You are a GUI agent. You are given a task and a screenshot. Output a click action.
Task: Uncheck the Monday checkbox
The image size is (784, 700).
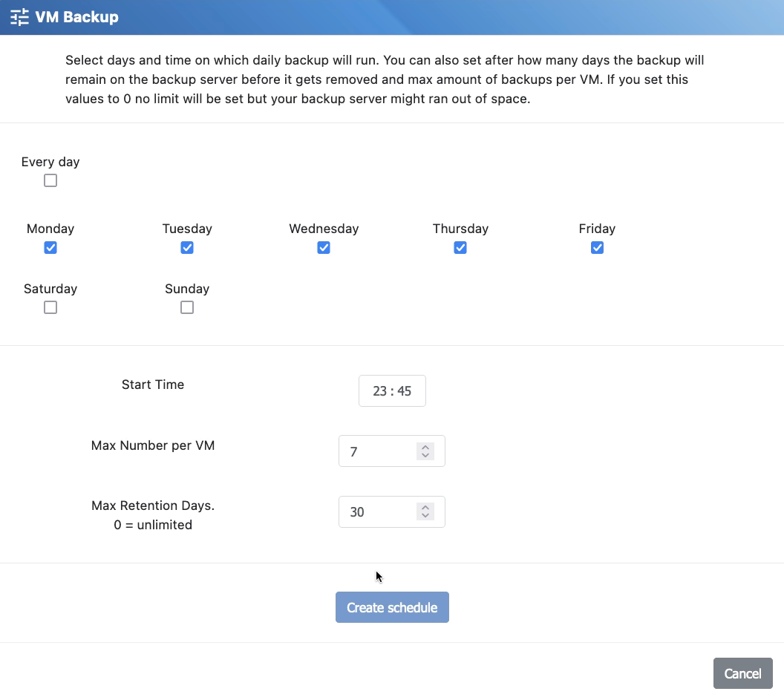(x=50, y=248)
